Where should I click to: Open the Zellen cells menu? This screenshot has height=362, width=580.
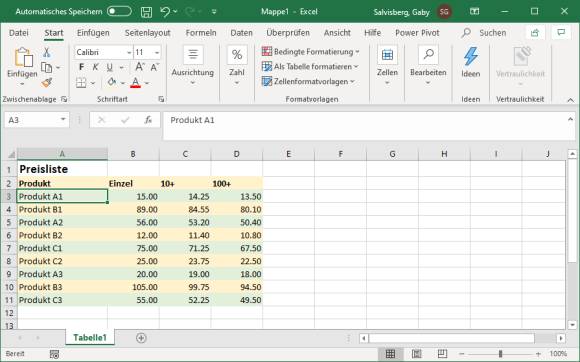point(387,66)
